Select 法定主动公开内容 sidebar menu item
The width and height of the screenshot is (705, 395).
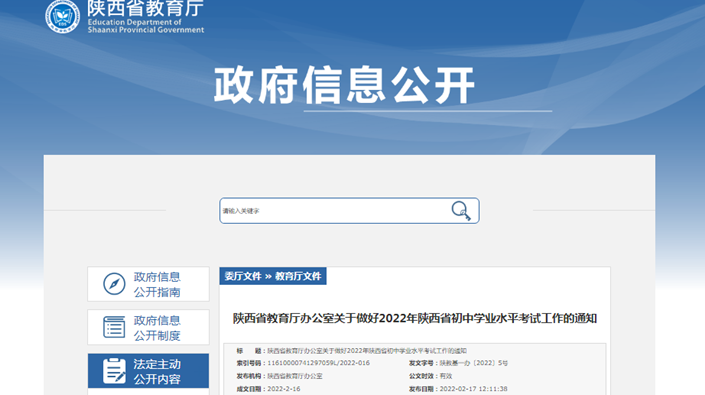pos(148,371)
